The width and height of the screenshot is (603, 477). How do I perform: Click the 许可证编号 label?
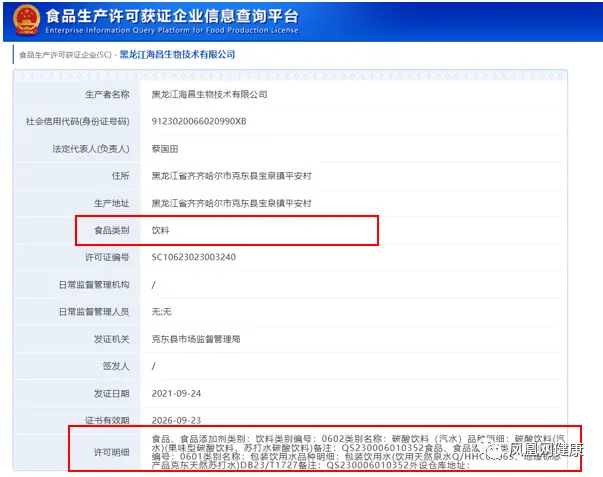click(x=107, y=257)
